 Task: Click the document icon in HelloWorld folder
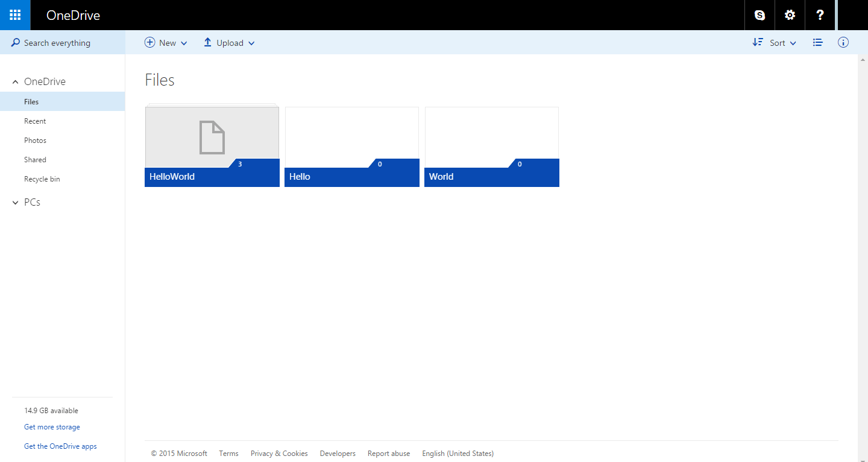tap(212, 137)
